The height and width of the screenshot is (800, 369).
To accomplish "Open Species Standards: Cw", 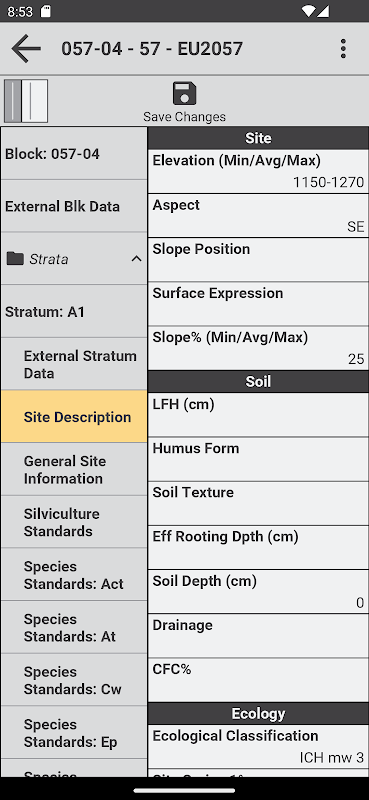I will tap(74, 680).
